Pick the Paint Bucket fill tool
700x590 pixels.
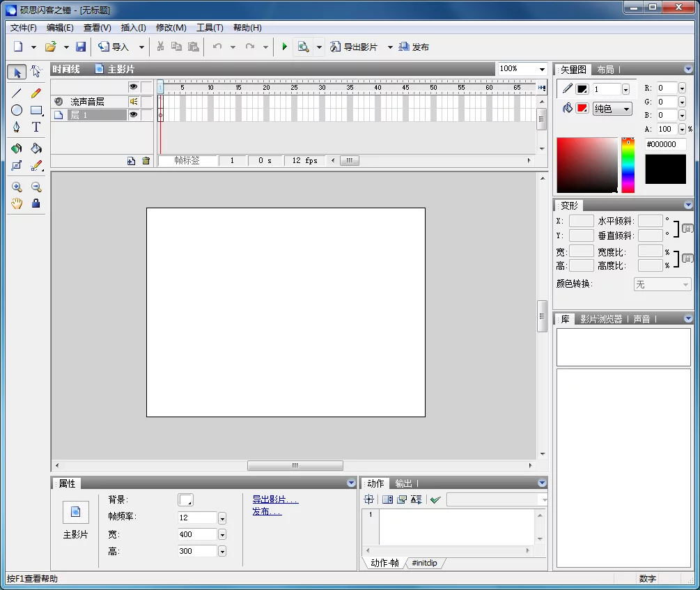point(36,148)
